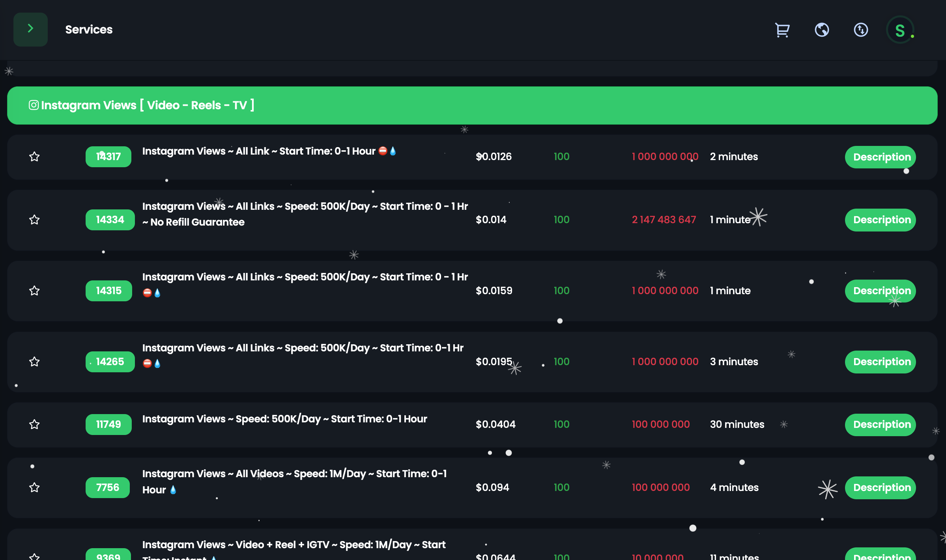Favorite service 14317 with the star icon
Viewport: 946px width, 560px height.
[x=35, y=157]
